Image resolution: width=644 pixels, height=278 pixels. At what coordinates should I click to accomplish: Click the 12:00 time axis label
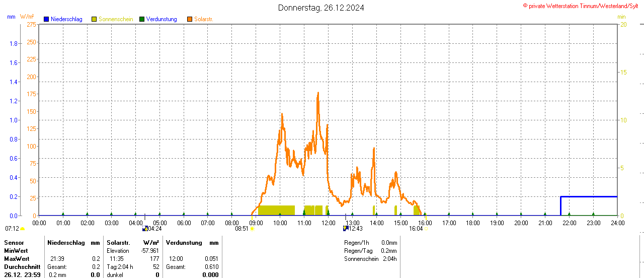pos(329,223)
